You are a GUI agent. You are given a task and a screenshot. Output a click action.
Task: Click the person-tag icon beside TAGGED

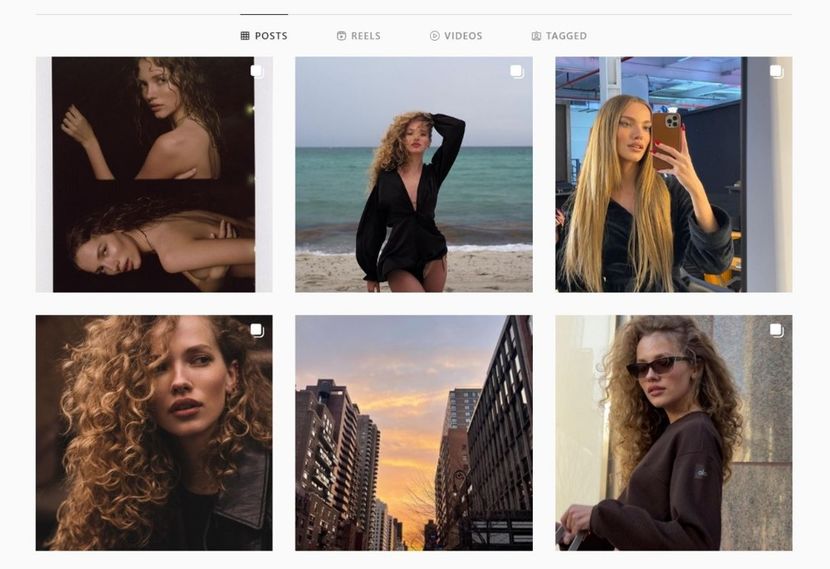536,36
